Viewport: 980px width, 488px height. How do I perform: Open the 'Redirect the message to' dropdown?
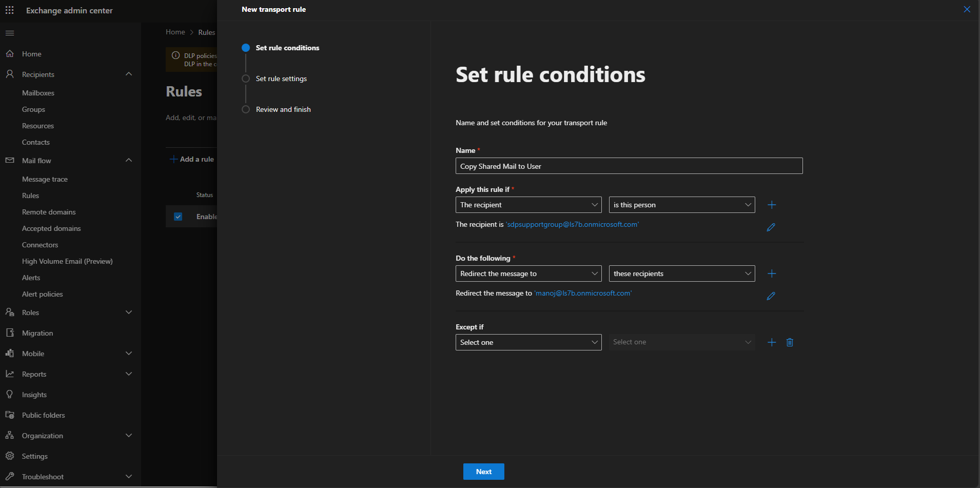coord(528,274)
